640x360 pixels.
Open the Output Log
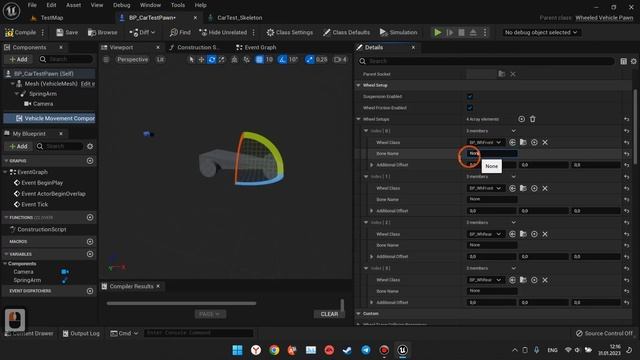[81, 333]
